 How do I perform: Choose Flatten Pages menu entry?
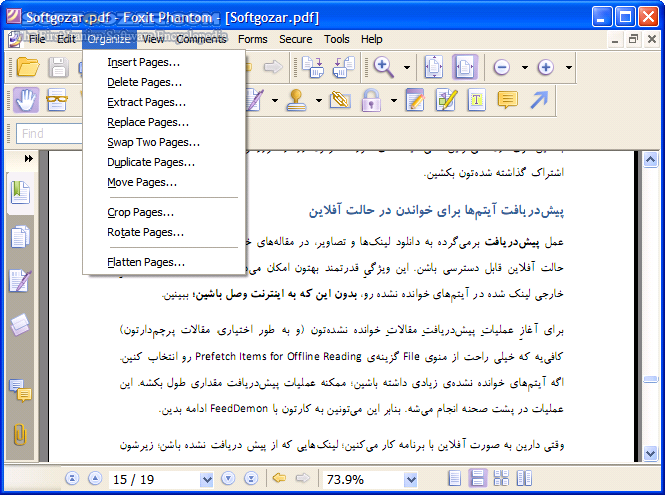(x=164, y=262)
